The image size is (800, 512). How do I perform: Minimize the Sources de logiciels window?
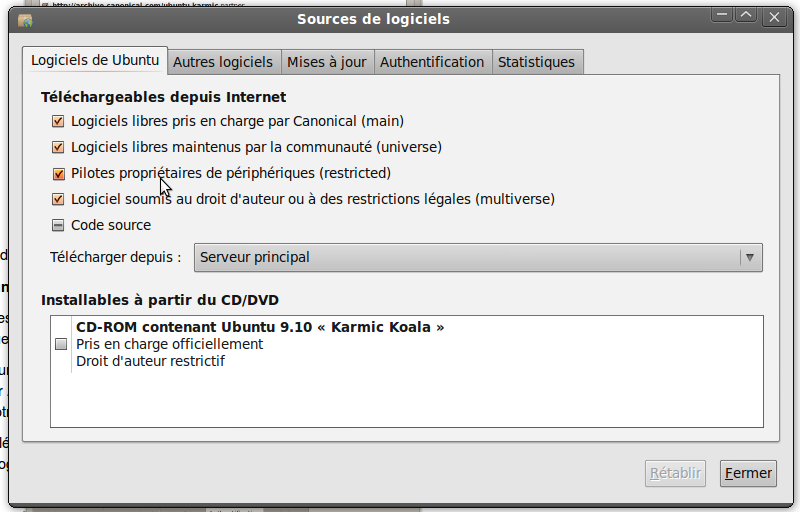point(722,16)
